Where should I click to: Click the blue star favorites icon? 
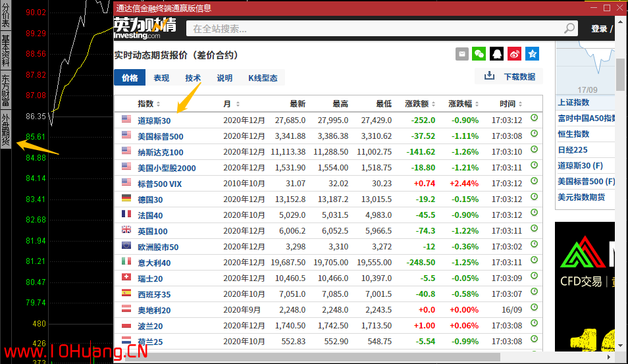(x=533, y=54)
